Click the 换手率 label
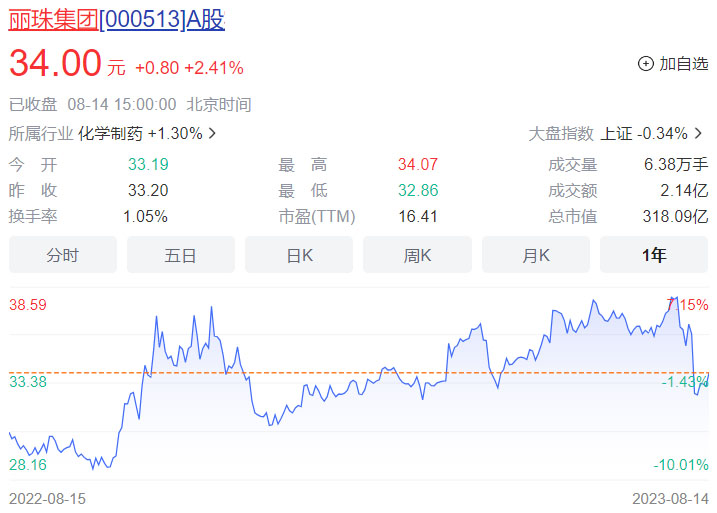This screenshot has width=717, height=513. click(x=33, y=216)
